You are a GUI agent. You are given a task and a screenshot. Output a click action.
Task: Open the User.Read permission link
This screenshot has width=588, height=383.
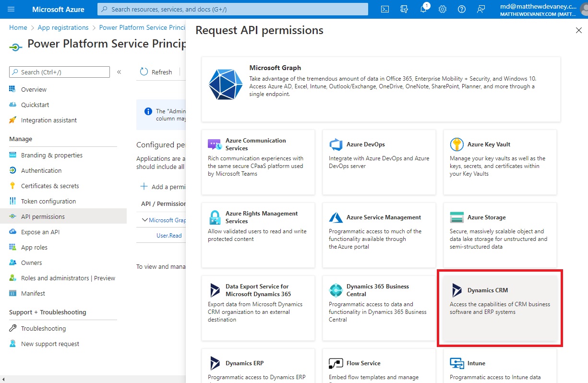point(168,236)
